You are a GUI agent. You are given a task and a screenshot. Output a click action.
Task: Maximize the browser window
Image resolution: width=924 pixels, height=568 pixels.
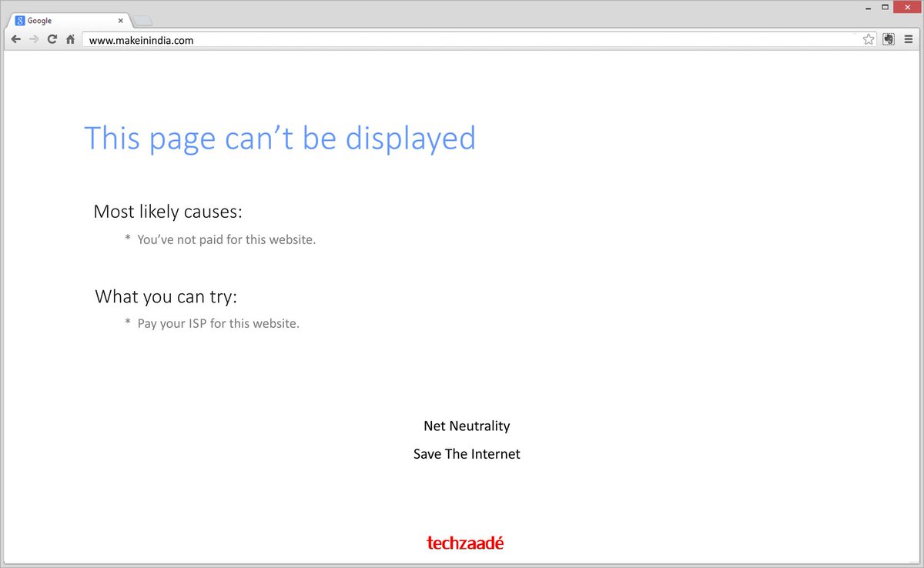click(884, 7)
